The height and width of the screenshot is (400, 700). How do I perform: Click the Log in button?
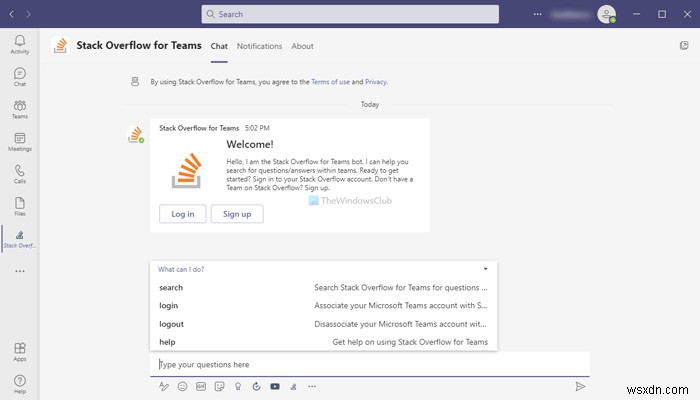pyautogui.click(x=183, y=214)
